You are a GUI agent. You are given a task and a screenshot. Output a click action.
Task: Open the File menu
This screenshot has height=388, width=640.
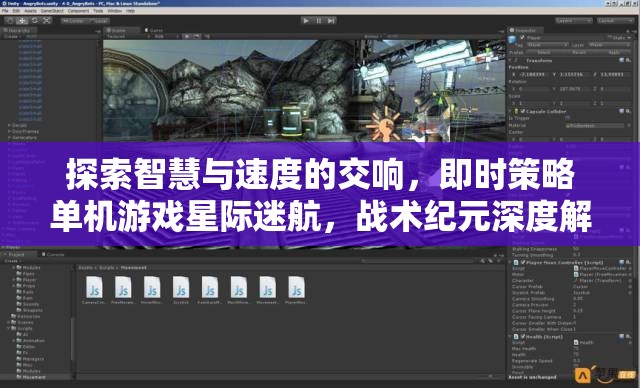pos(5,11)
